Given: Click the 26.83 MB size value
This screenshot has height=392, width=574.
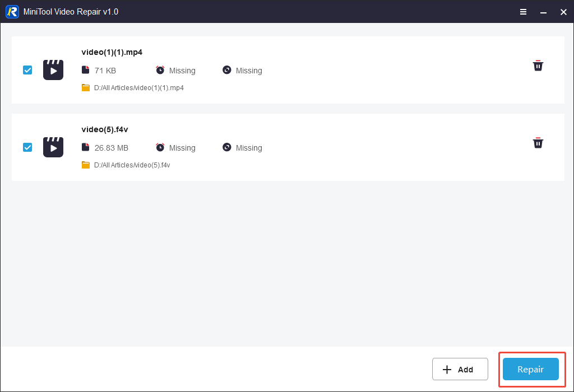Looking at the screenshot, I should [112, 148].
